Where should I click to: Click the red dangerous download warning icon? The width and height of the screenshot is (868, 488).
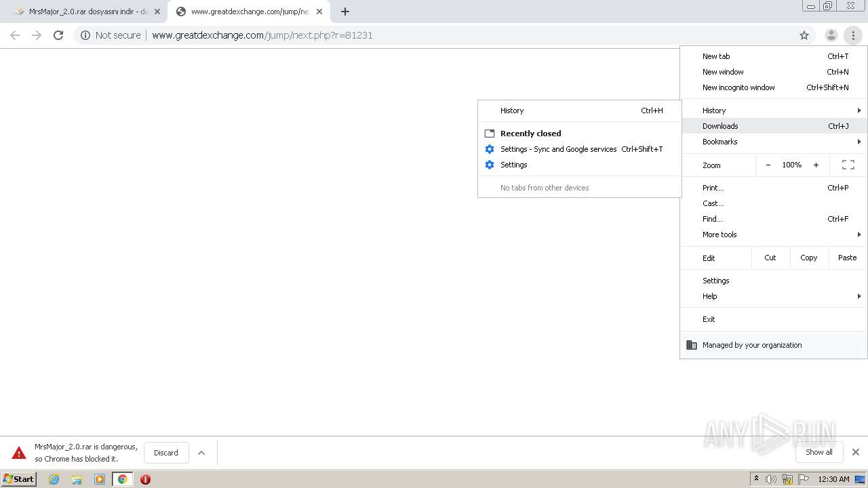(19, 453)
